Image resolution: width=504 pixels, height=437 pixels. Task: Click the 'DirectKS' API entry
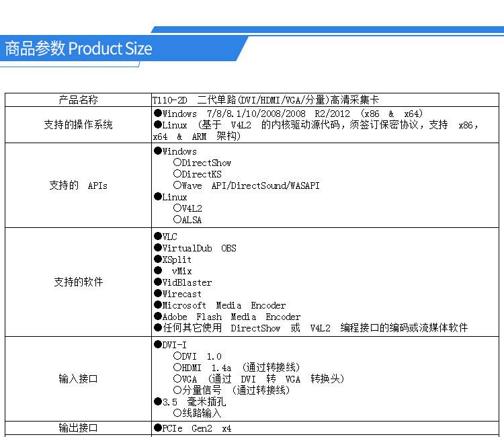click(x=198, y=174)
